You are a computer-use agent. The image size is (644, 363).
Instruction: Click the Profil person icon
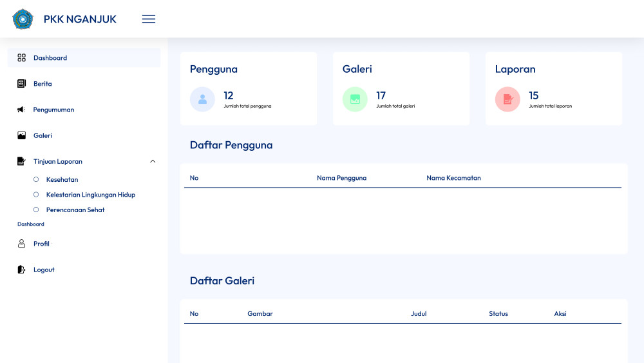coord(22,243)
